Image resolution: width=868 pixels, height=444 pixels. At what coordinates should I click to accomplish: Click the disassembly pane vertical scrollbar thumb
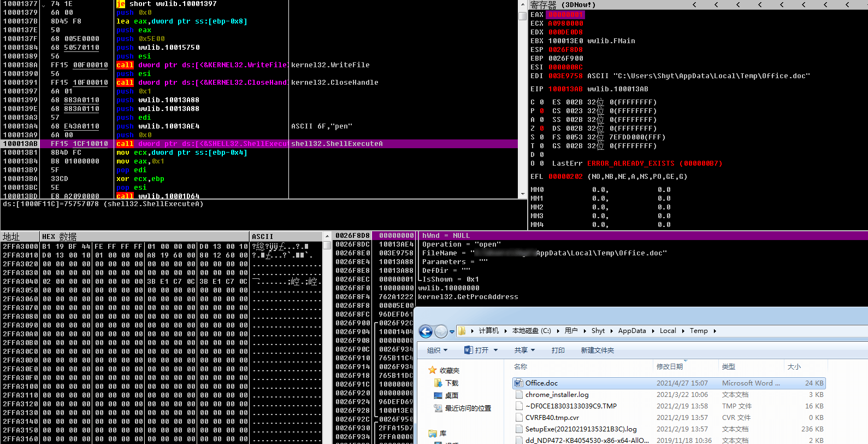[x=523, y=16]
